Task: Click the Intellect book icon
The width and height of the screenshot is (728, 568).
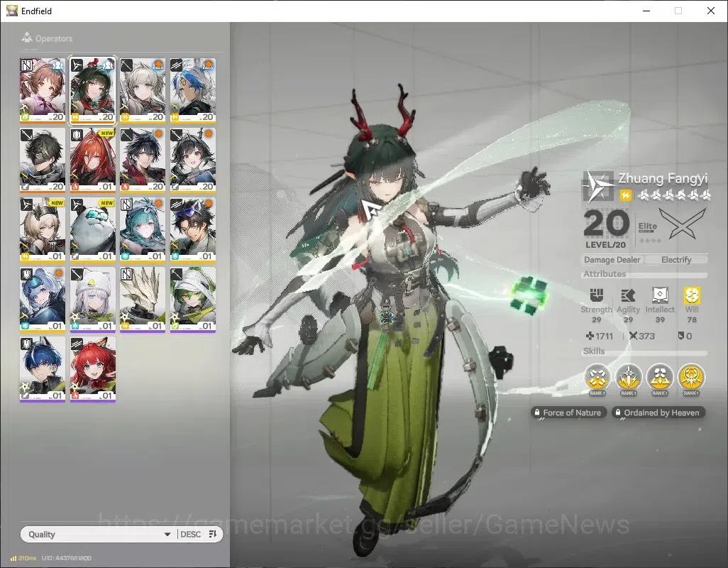Action: 660,295
